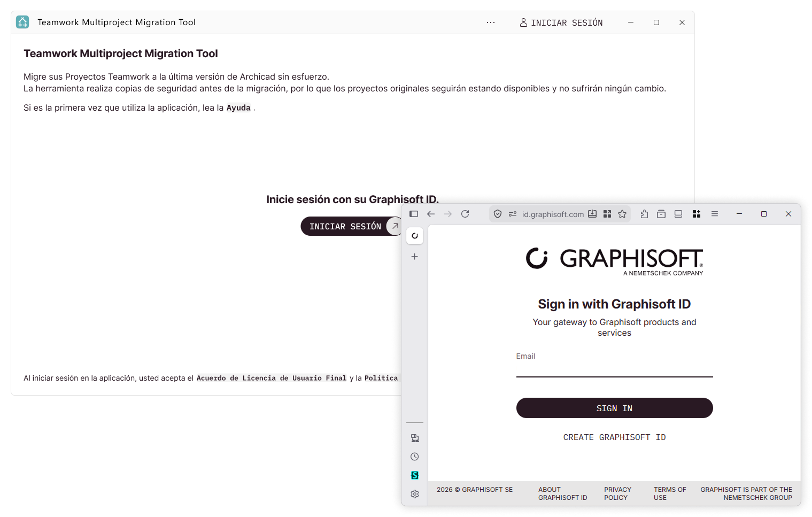The width and height of the screenshot is (812, 517).
Task: Click the 'Sign in with Graphisoft ID' heading
Action: coord(615,304)
